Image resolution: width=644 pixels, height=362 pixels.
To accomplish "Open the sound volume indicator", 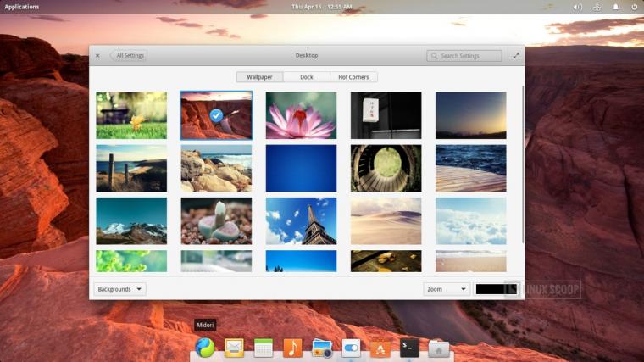I will click(x=577, y=7).
